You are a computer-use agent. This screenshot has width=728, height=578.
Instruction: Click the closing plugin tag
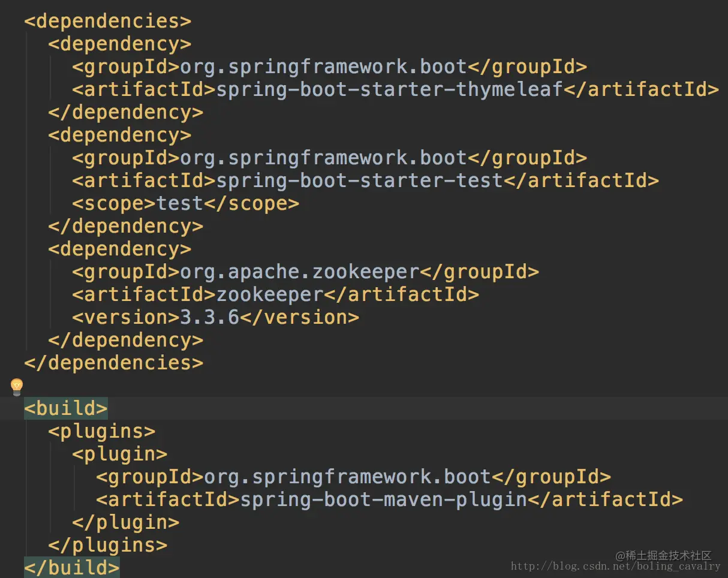coord(126,522)
